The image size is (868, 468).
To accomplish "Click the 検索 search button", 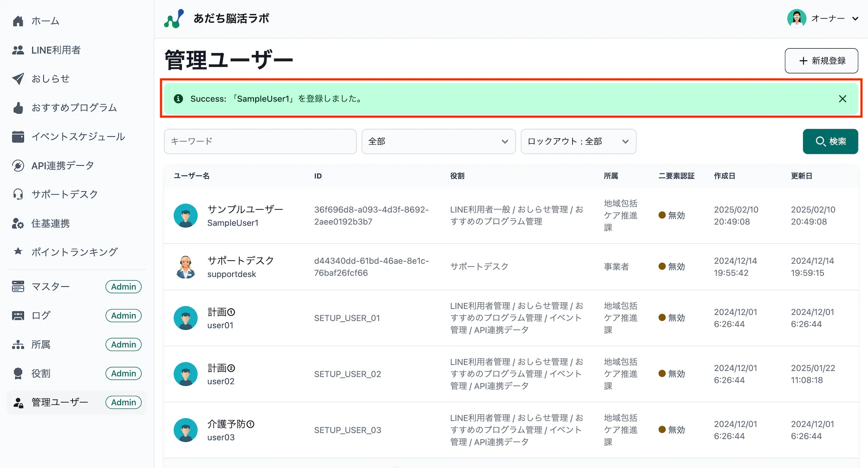I will click(x=830, y=141).
